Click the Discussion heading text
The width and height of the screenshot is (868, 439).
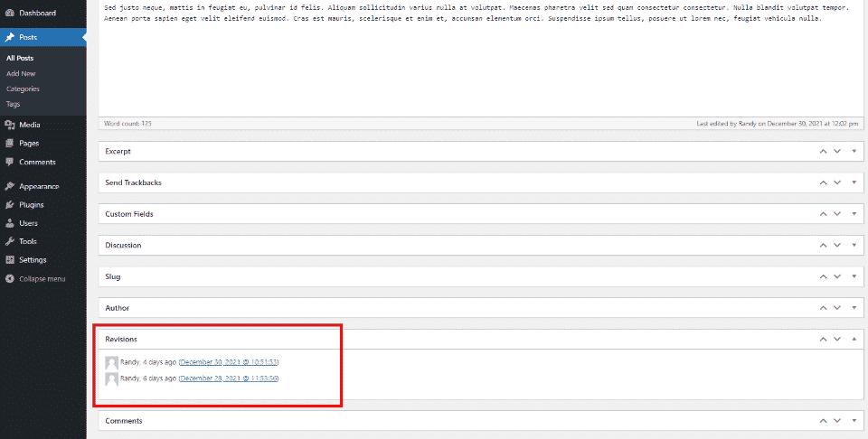pos(123,246)
